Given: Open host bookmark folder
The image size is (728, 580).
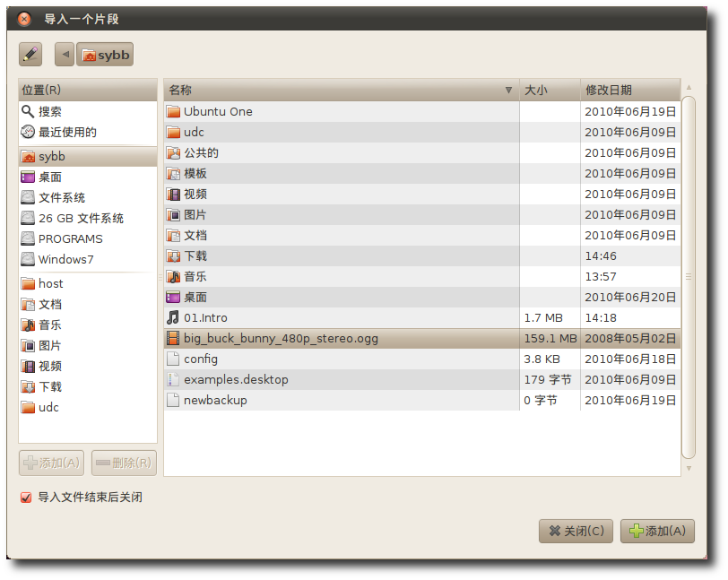Looking at the screenshot, I should pyautogui.click(x=88, y=284).
